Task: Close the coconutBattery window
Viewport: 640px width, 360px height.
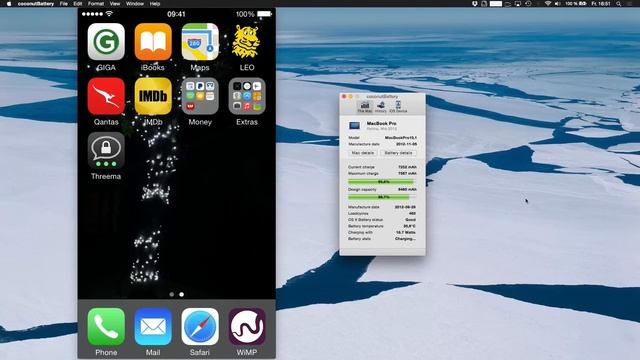Action: tap(344, 97)
